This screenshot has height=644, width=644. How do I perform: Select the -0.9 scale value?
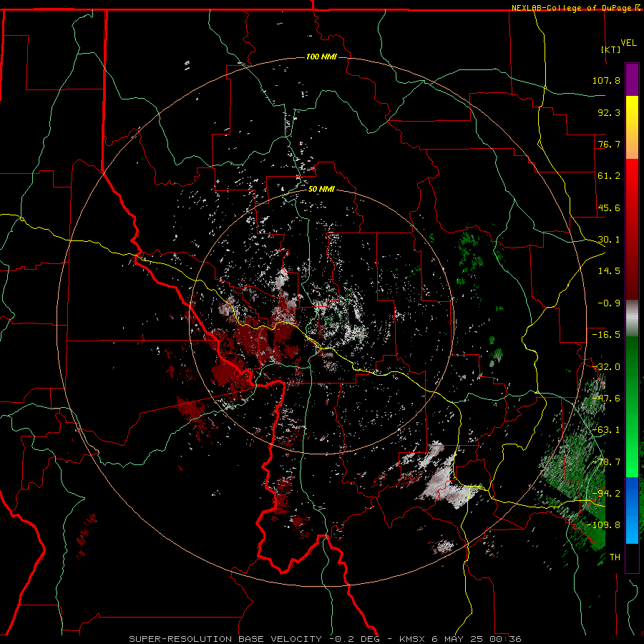point(609,303)
